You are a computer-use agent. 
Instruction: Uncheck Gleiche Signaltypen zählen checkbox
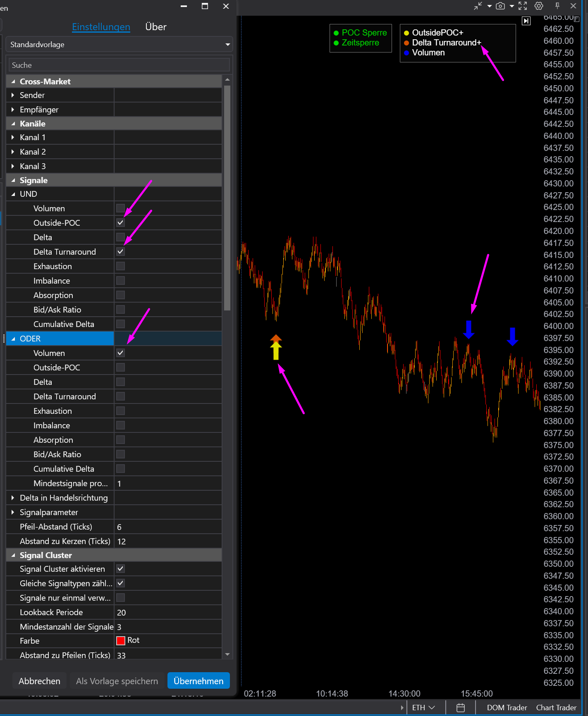coord(120,583)
